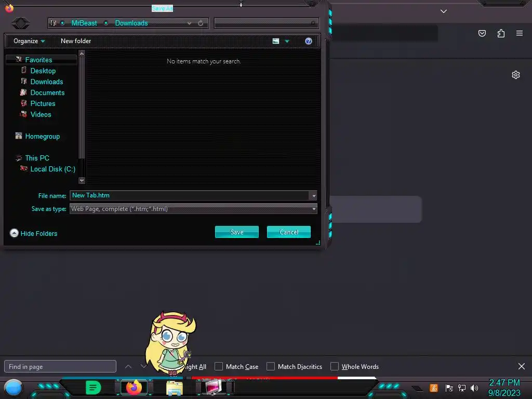Click the File name input field
The width and height of the screenshot is (532, 399).
coord(189,195)
